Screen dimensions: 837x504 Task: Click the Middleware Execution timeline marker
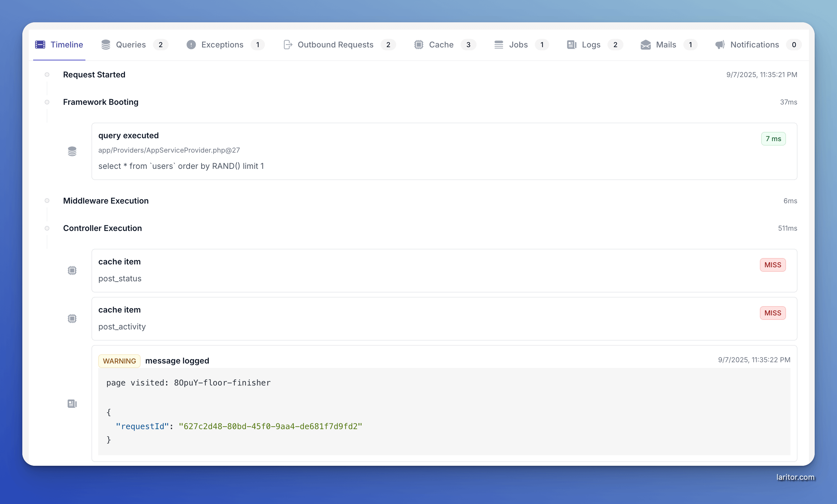tap(47, 200)
